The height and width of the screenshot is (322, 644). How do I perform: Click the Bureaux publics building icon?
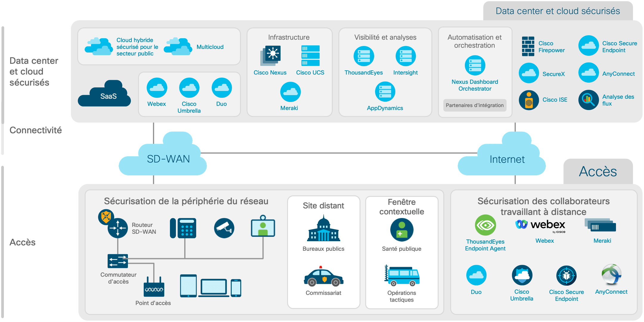(x=324, y=228)
